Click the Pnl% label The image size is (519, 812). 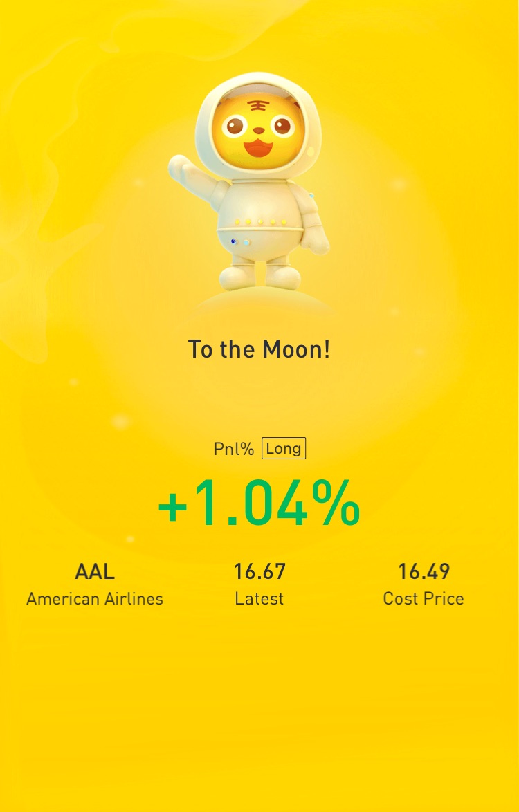(x=234, y=449)
